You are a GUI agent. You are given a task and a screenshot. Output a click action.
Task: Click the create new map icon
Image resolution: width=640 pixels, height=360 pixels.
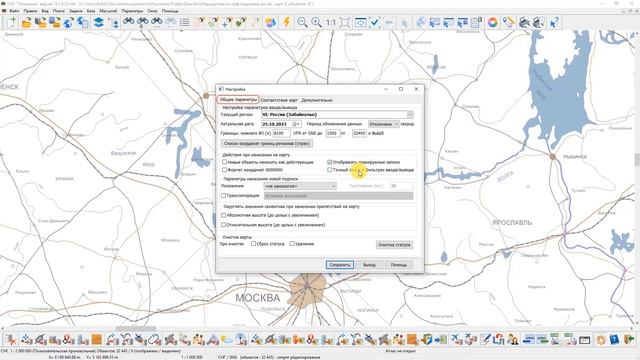pyautogui.click(x=12, y=22)
